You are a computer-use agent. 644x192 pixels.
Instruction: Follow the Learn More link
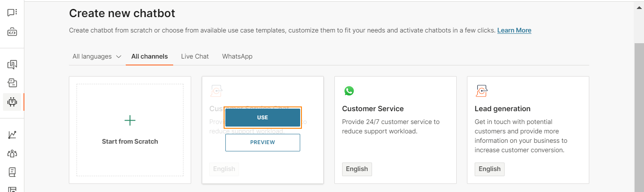(x=514, y=30)
